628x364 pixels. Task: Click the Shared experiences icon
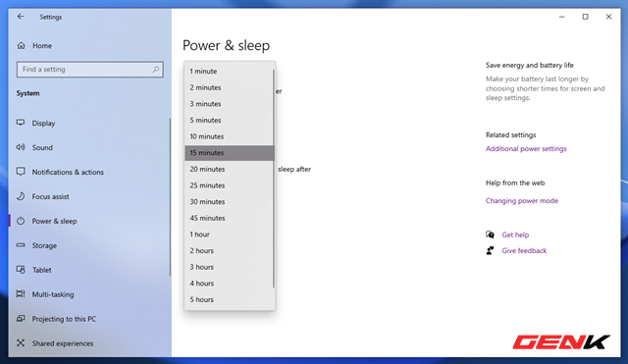pos(21,343)
